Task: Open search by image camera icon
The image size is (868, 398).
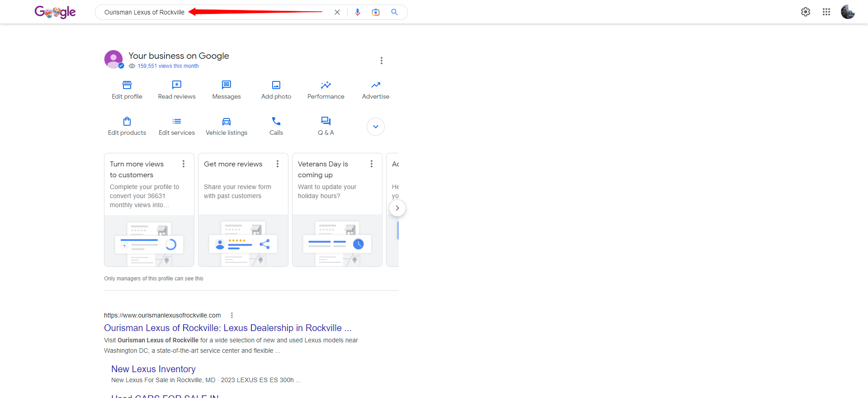Action: [x=376, y=12]
